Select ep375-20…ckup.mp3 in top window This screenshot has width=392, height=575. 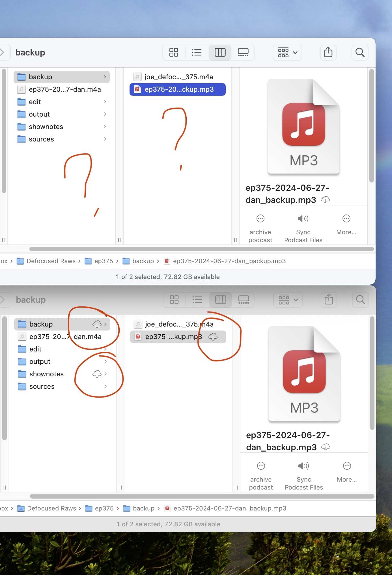click(x=178, y=89)
